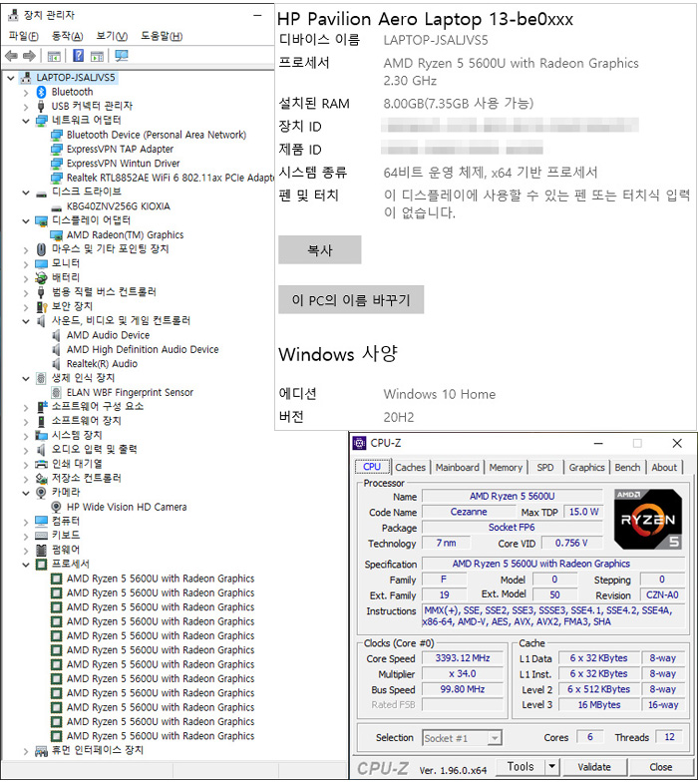Select the 모니터 monitor category icon

point(41,263)
